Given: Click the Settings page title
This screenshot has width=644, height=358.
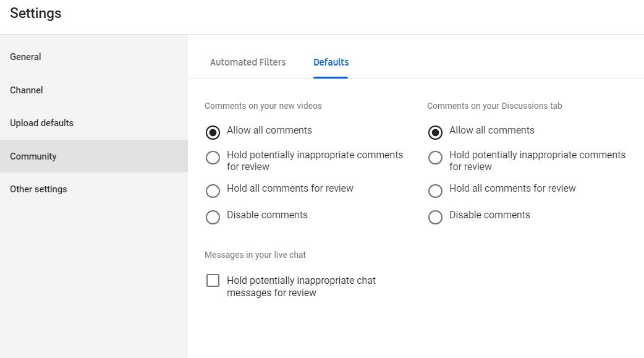Looking at the screenshot, I should tap(36, 14).
